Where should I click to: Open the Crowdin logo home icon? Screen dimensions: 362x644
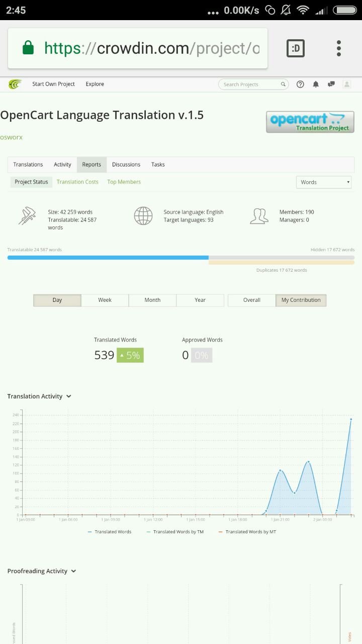pyautogui.click(x=15, y=84)
